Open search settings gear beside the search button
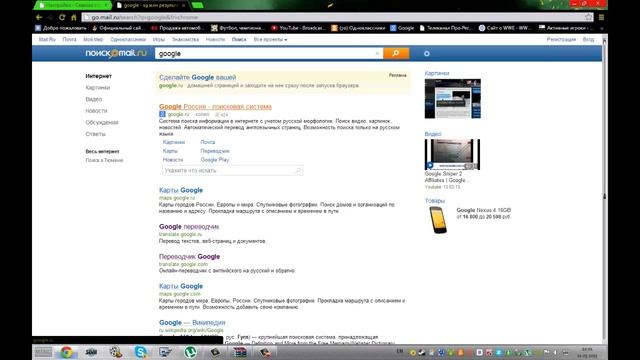 coord(427,53)
